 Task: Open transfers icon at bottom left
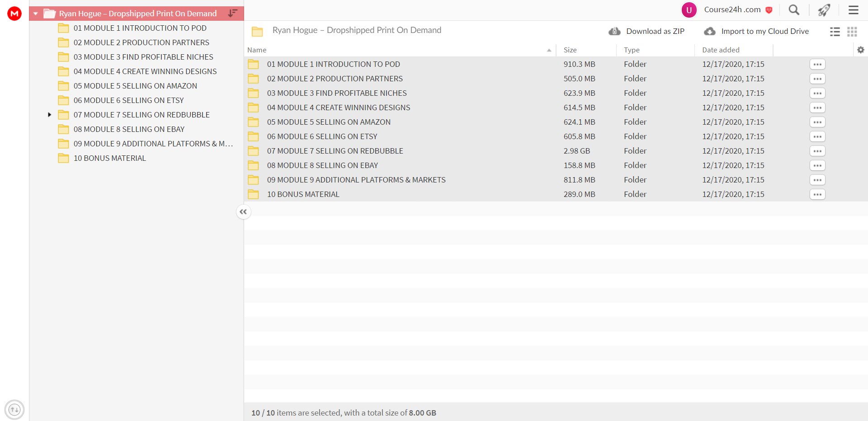click(14, 410)
